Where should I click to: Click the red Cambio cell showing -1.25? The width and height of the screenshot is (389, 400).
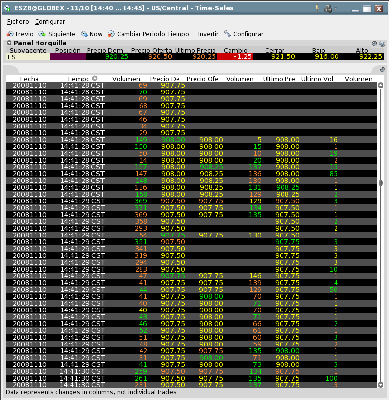point(235,57)
